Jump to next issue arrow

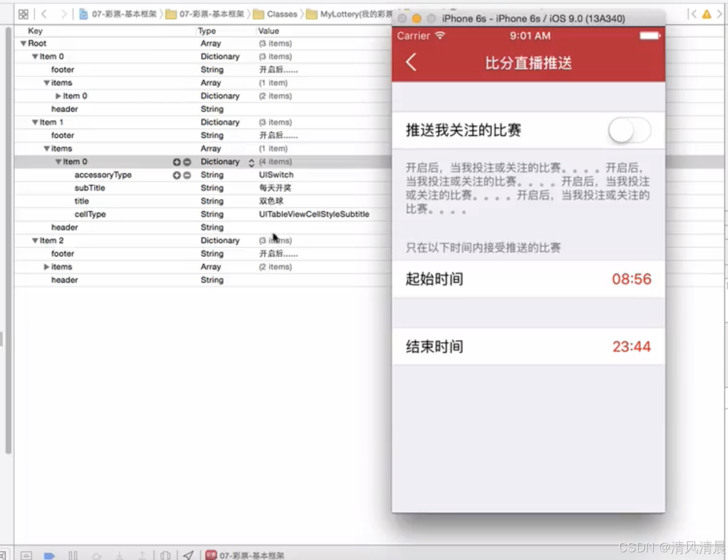pos(720,14)
